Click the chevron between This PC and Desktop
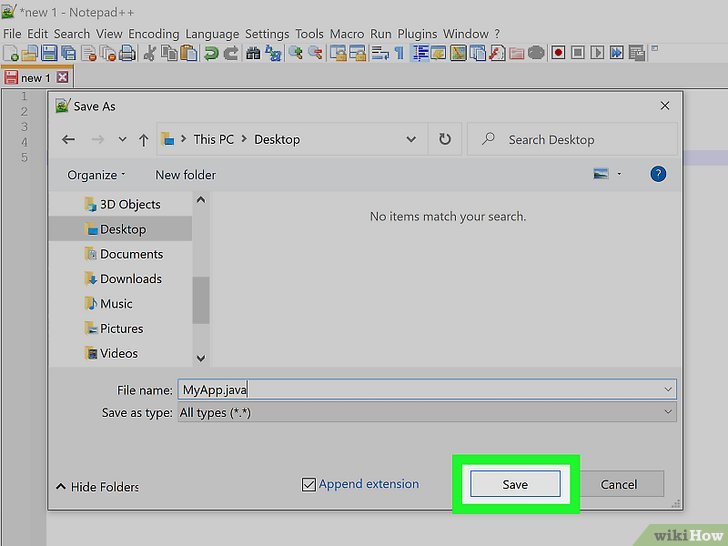 click(244, 139)
